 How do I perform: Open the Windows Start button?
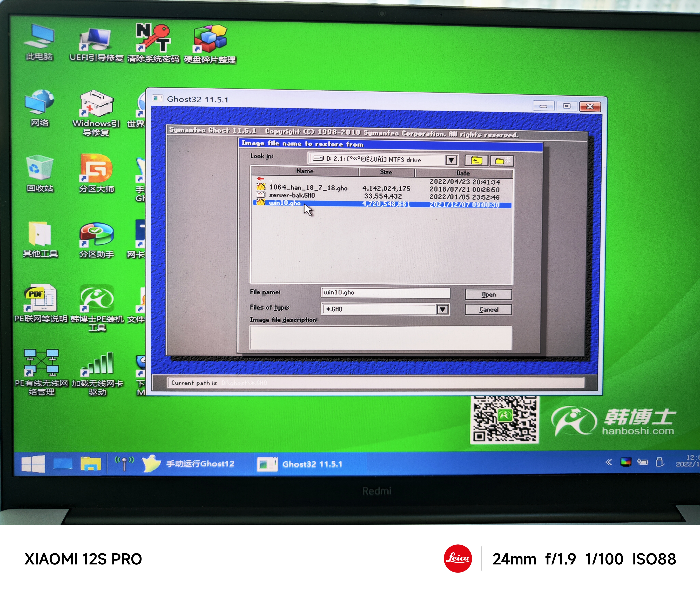(x=33, y=464)
